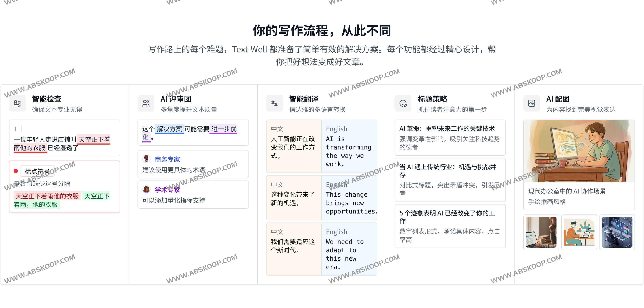Click the red dot beside 标点符号

16,171
